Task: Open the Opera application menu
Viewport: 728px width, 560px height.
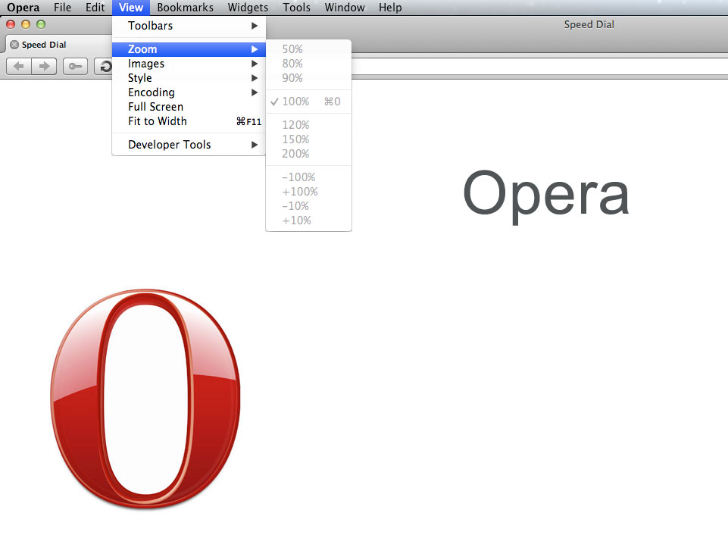Action: point(23,8)
